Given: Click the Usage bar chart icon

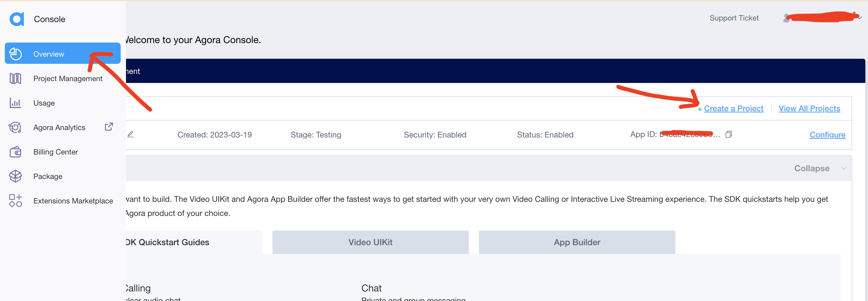Looking at the screenshot, I should (x=15, y=103).
